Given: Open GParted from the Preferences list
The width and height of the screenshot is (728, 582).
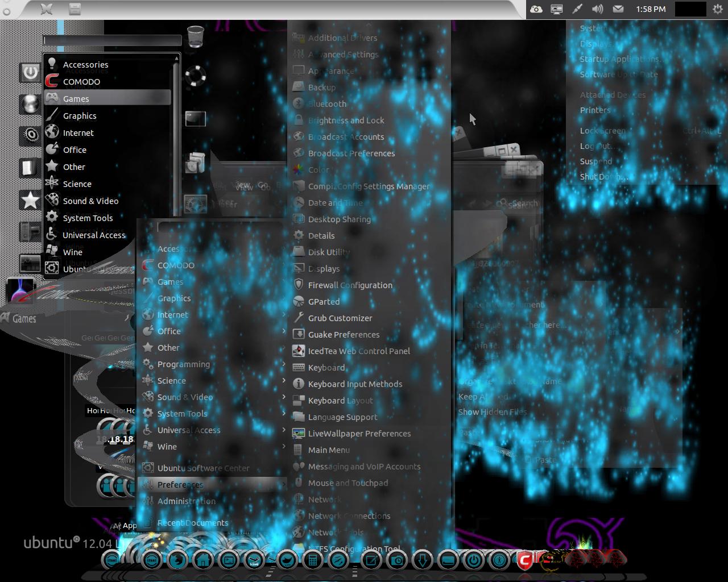Looking at the screenshot, I should (370, 301).
